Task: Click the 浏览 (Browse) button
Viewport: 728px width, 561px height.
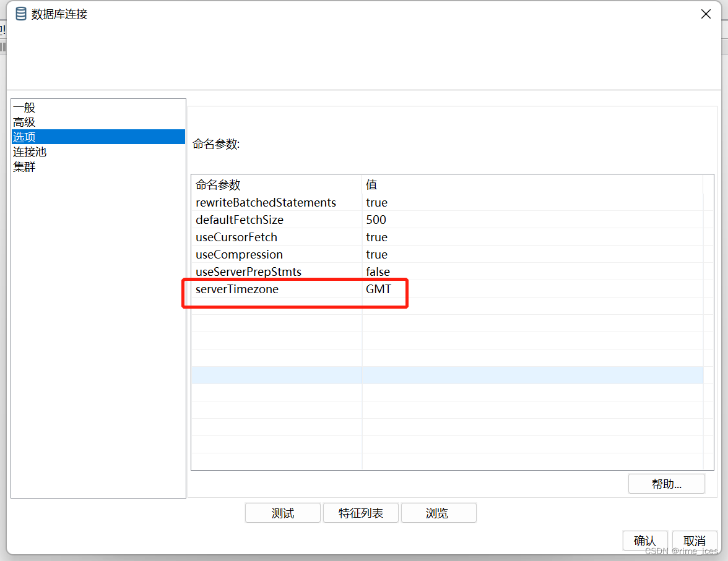Action: click(439, 513)
